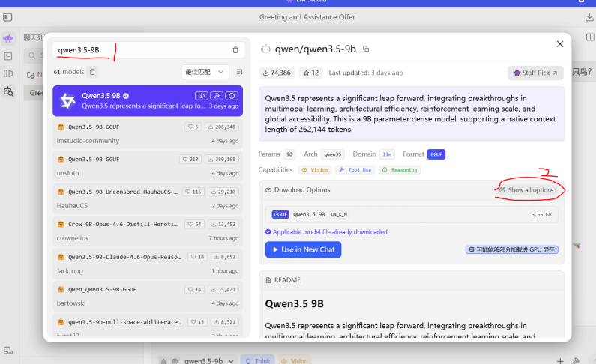Click the vision eye icon on Qwen3.5 9B card
Image resolution: width=596 pixels, height=364 pixels.
coord(202,96)
